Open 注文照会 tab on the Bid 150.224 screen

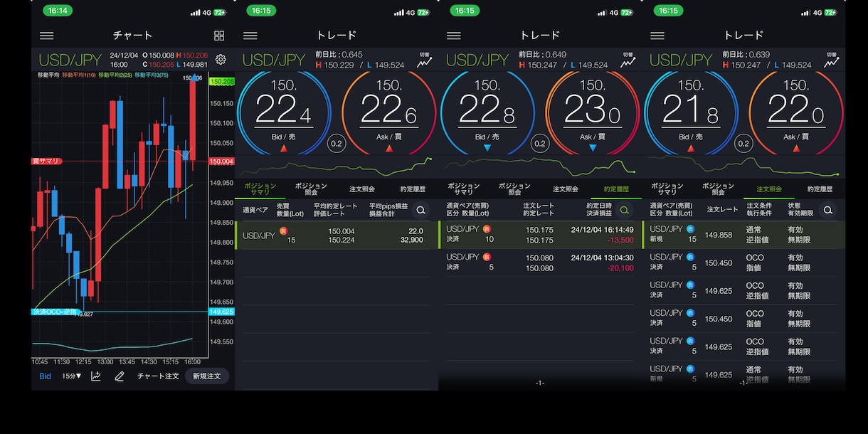[362, 189]
